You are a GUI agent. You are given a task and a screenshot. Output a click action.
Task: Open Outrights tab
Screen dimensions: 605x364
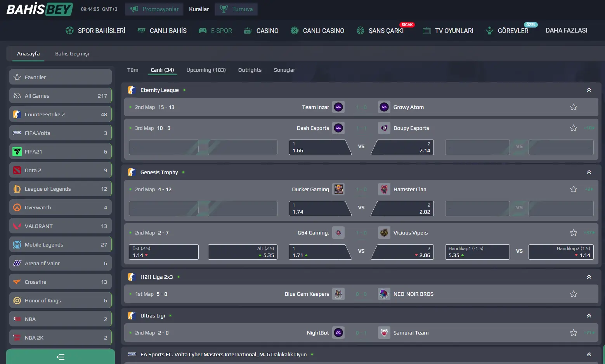coord(250,70)
